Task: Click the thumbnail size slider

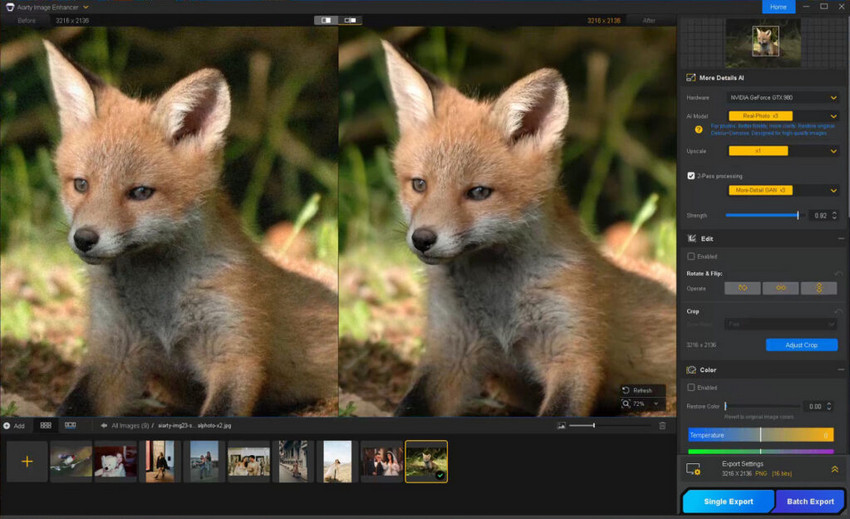Action: pyautogui.click(x=610, y=426)
